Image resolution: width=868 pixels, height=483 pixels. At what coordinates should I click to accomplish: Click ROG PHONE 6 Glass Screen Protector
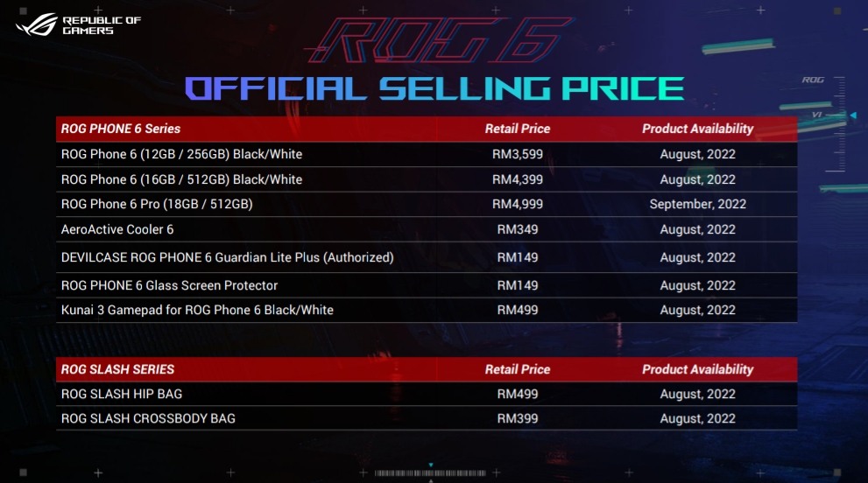tap(169, 285)
